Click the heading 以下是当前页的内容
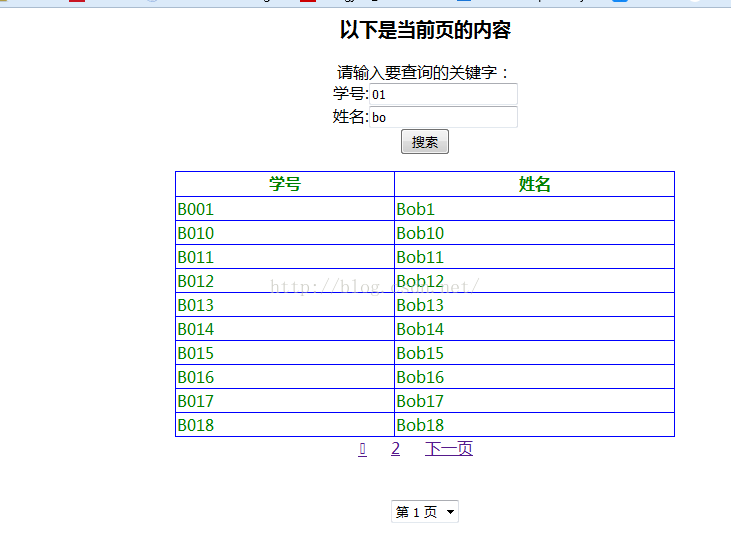 tap(425, 30)
